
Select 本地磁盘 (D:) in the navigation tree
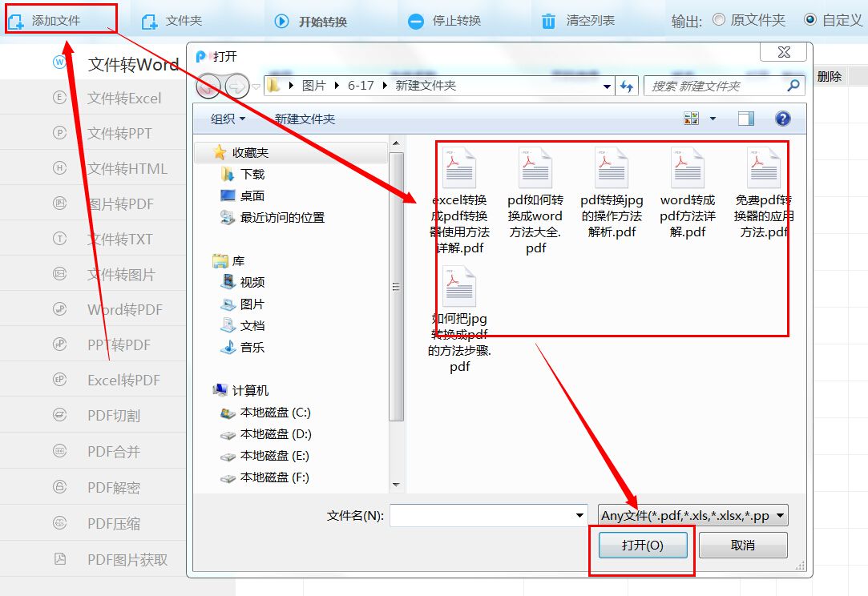click(x=275, y=434)
